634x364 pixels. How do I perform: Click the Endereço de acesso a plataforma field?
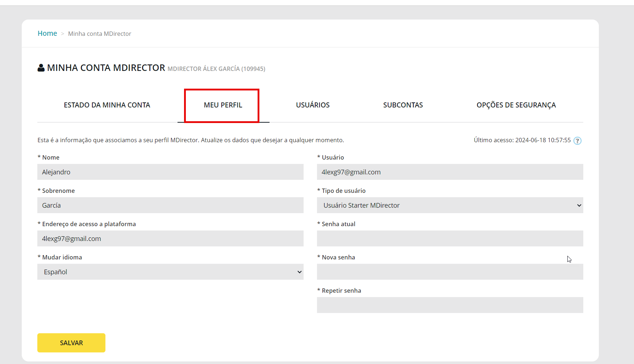[170, 238]
